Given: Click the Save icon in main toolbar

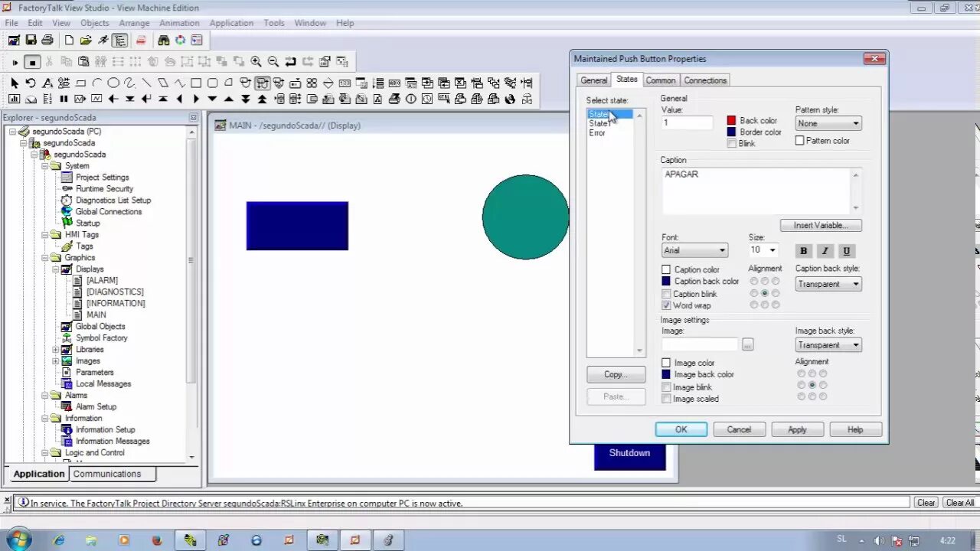Looking at the screenshot, I should tap(31, 40).
